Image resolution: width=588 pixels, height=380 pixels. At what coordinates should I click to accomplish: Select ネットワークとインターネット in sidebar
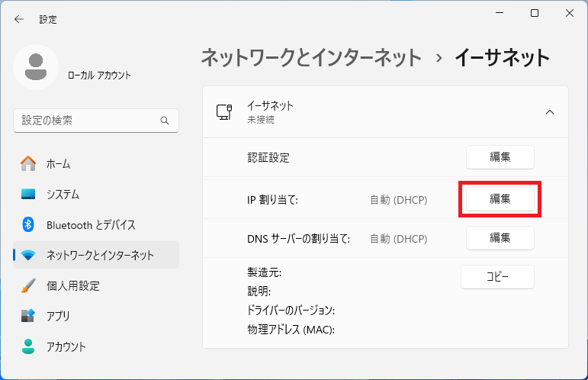pos(99,255)
